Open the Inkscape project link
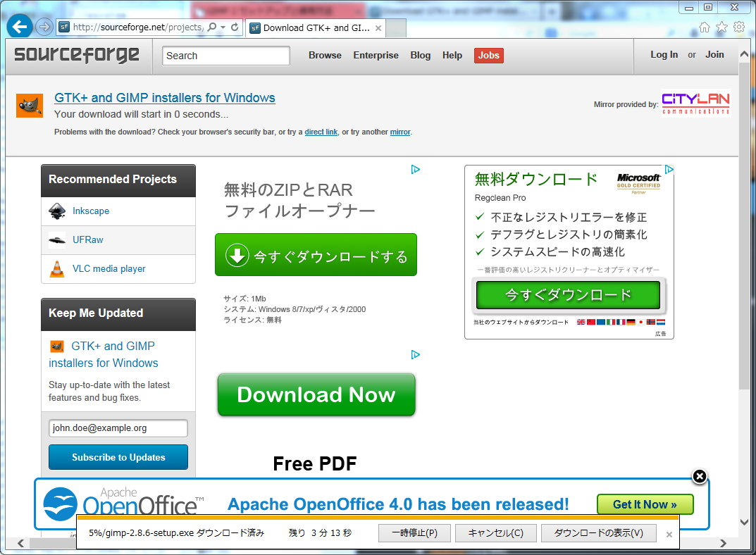This screenshot has width=756, height=555. tap(91, 211)
